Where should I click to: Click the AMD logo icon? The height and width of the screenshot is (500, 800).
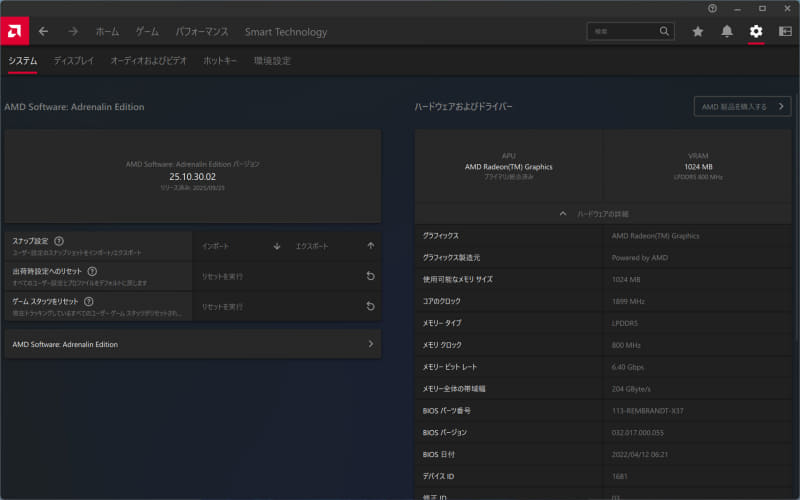tap(14, 31)
